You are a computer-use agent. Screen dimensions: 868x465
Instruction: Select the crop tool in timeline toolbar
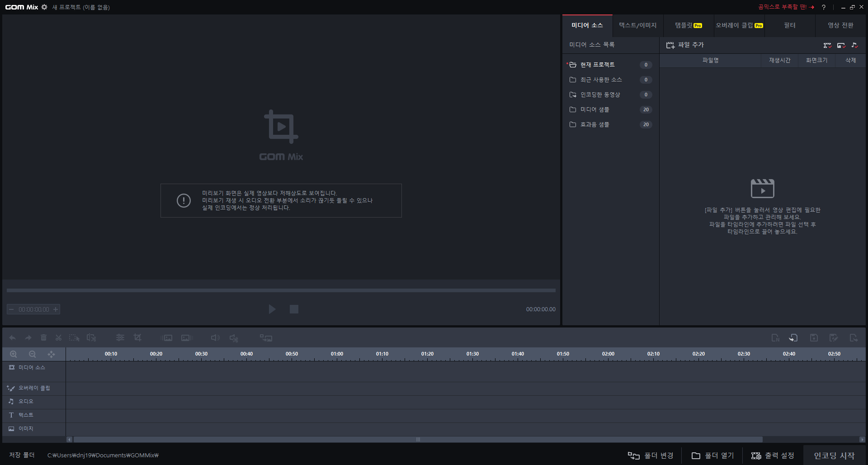(137, 337)
